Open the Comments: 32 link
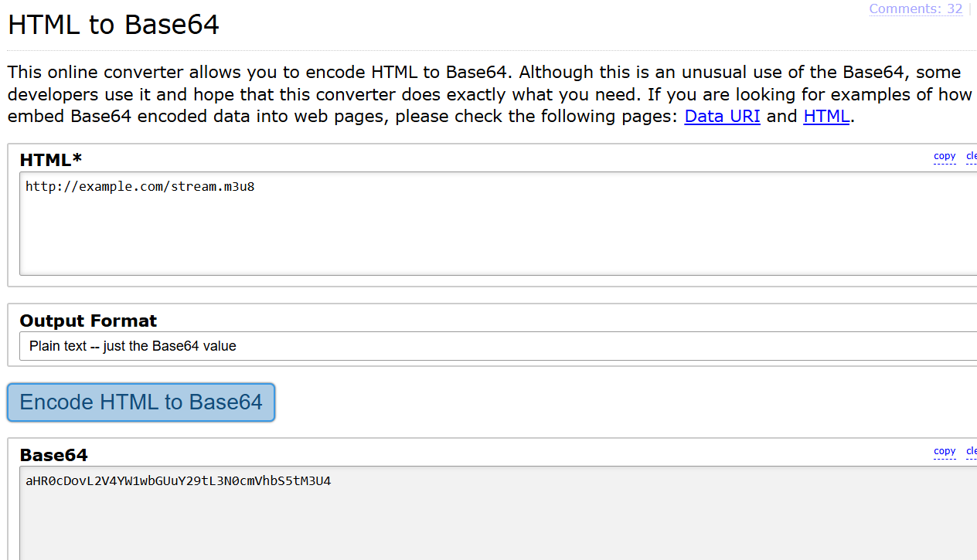 point(915,9)
